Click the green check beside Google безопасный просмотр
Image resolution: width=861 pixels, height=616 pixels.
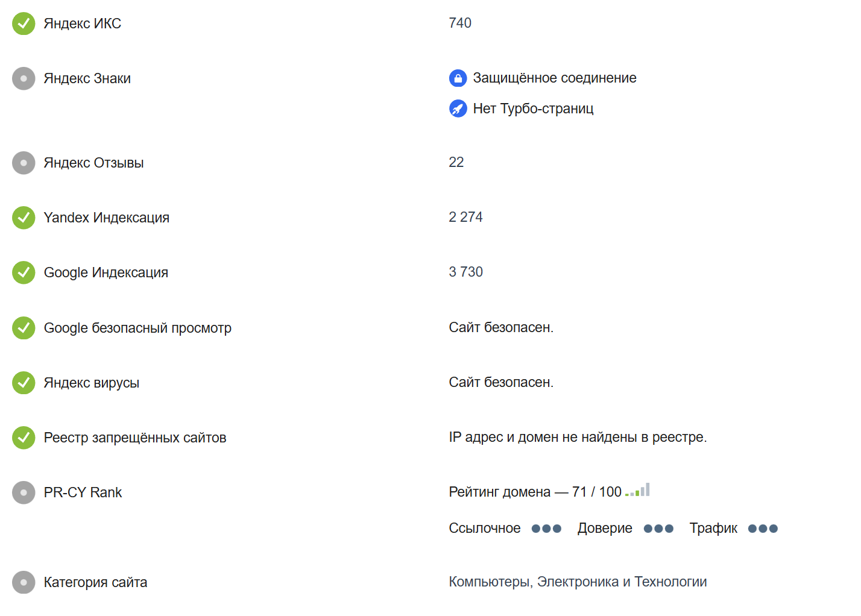click(24, 328)
